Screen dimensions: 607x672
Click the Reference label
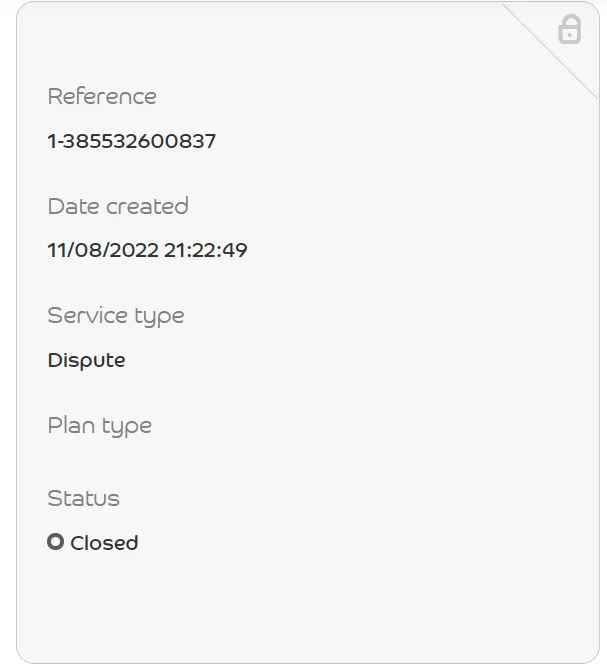click(x=102, y=96)
